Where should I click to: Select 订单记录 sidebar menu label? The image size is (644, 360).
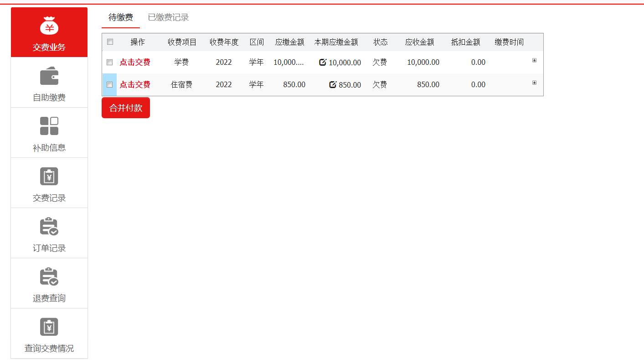pos(49,248)
